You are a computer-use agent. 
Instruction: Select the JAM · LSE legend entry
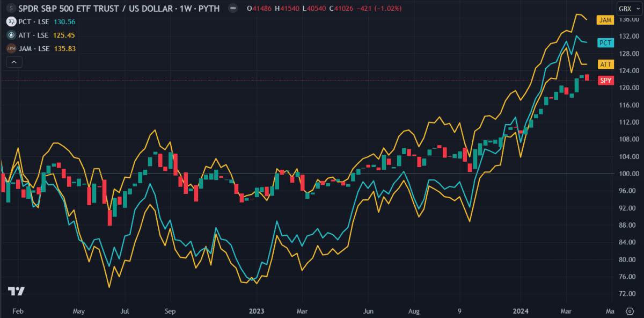pos(34,49)
